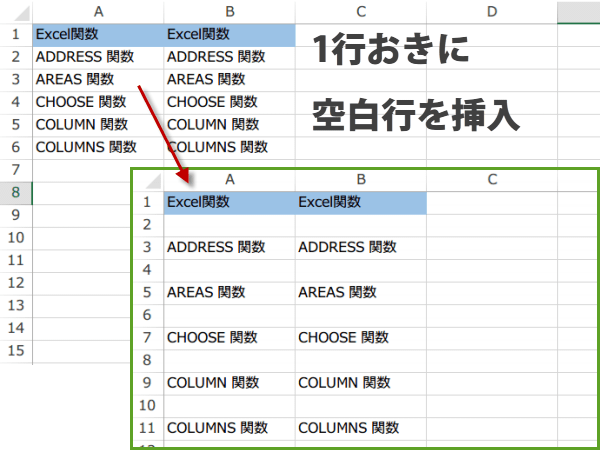Screen dimensions: 600x450
Task: Select row 7 header in green-bordered sheet
Action: click(x=148, y=338)
